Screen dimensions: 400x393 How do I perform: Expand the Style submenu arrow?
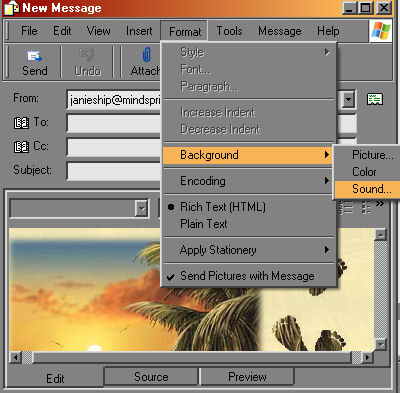pos(327,52)
